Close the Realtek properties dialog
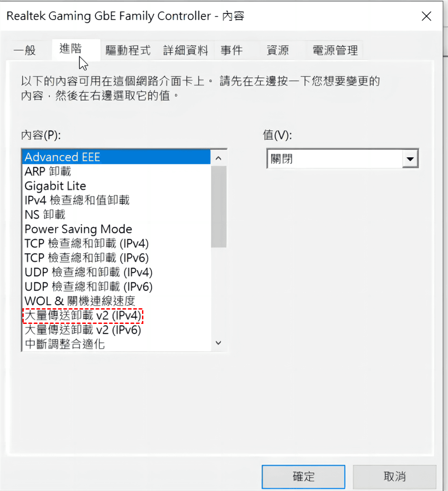Image resolution: width=448 pixels, height=491 pixels. tap(426, 16)
